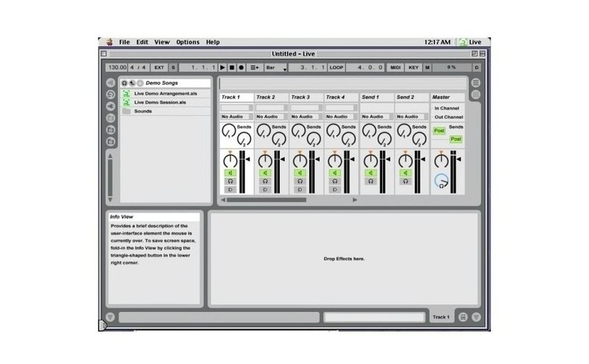Click the MIDI map button
589x364 pixels.
395,68
